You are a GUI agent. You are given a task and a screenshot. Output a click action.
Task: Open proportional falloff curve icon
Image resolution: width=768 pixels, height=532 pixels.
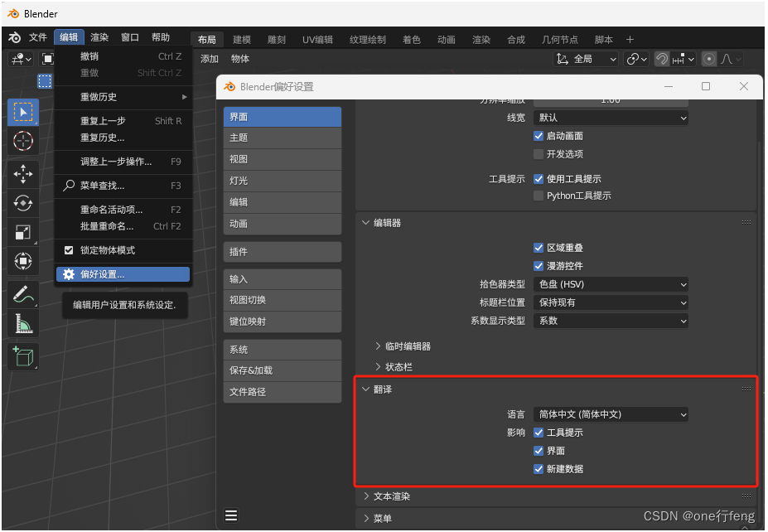pyautogui.click(x=732, y=60)
